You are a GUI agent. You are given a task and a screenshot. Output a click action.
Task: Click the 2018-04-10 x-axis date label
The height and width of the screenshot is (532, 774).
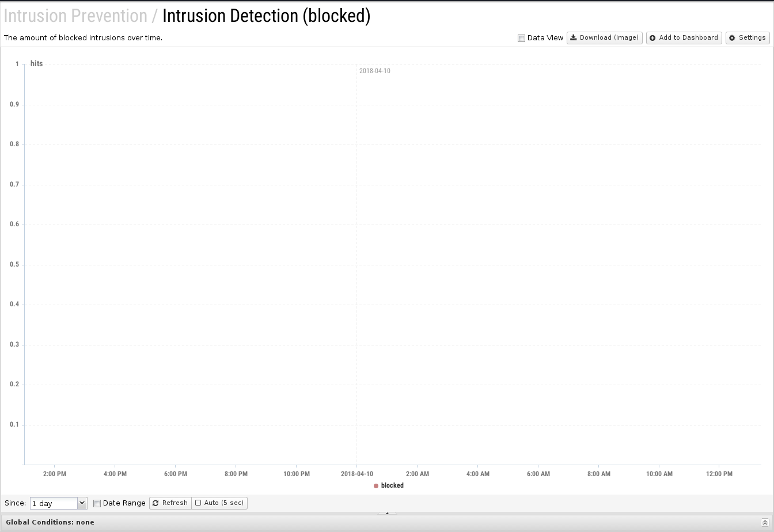[x=356, y=474]
